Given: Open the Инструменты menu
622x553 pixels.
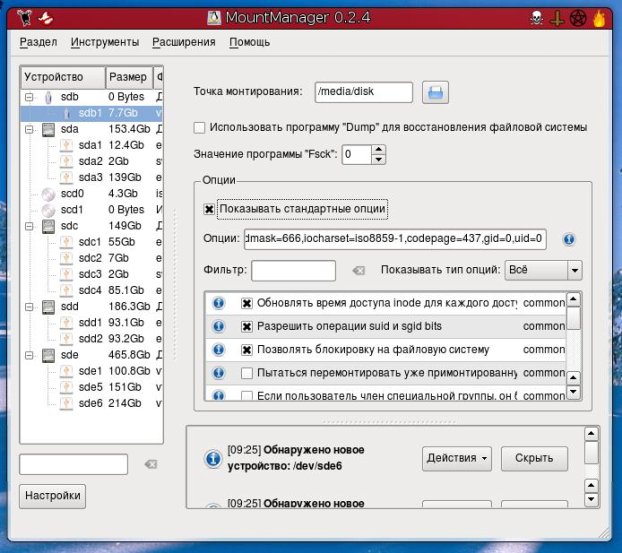Looking at the screenshot, I should click(x=105, y=42).
